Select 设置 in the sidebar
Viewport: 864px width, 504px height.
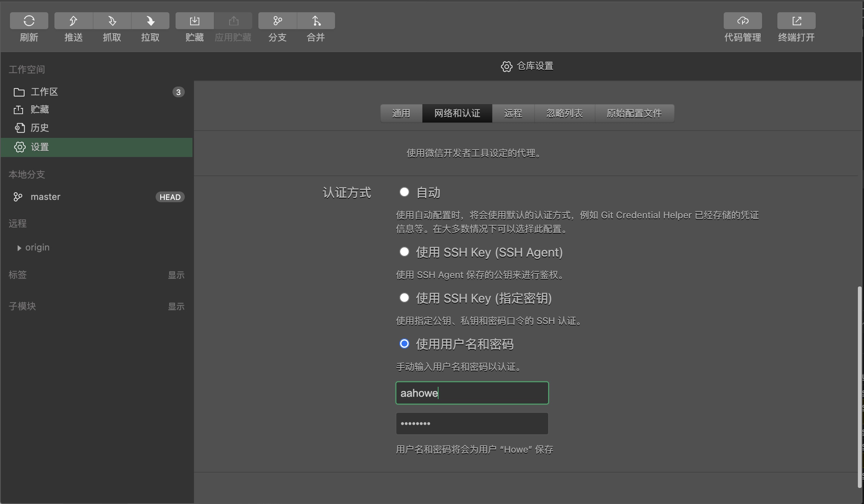pos(97,147)
